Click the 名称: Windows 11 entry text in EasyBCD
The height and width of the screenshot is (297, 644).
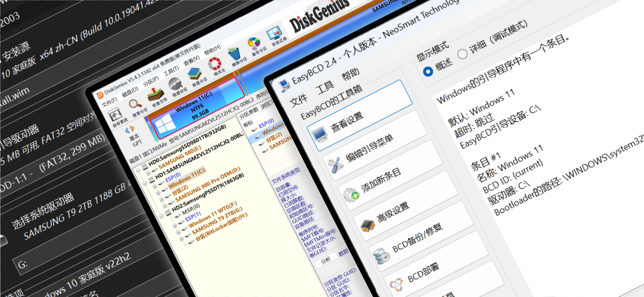pos(510,164)
